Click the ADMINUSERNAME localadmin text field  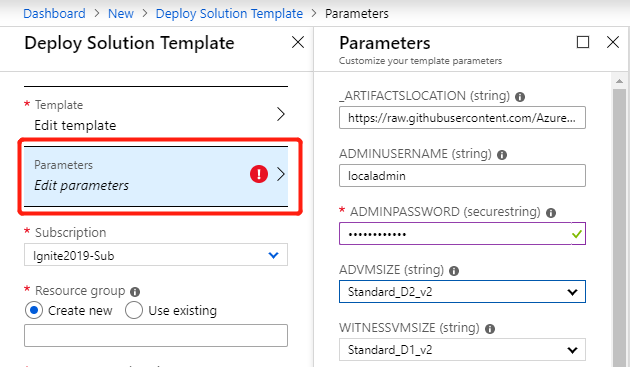point(462,176)
